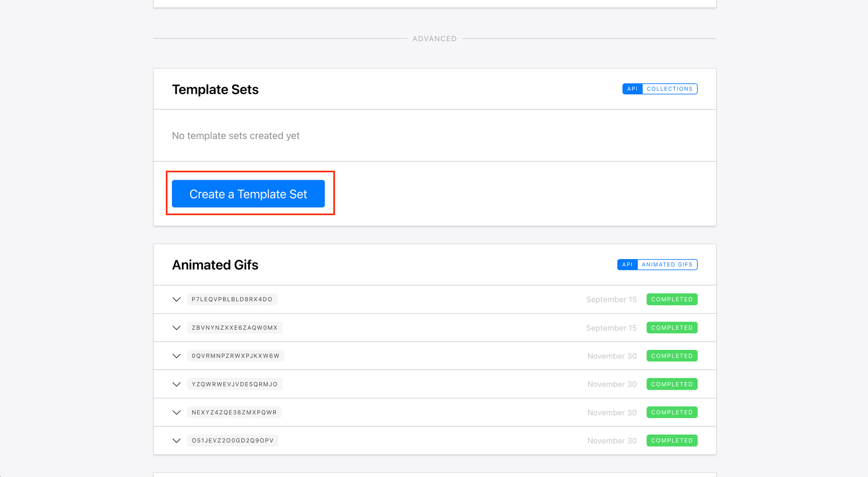The height and width of the screenshot is (477, 868).
Task: Click the COMPLETED badge on the P7LEQVPBLBLD8RX4DO row
Action: [x=671, y=299]
